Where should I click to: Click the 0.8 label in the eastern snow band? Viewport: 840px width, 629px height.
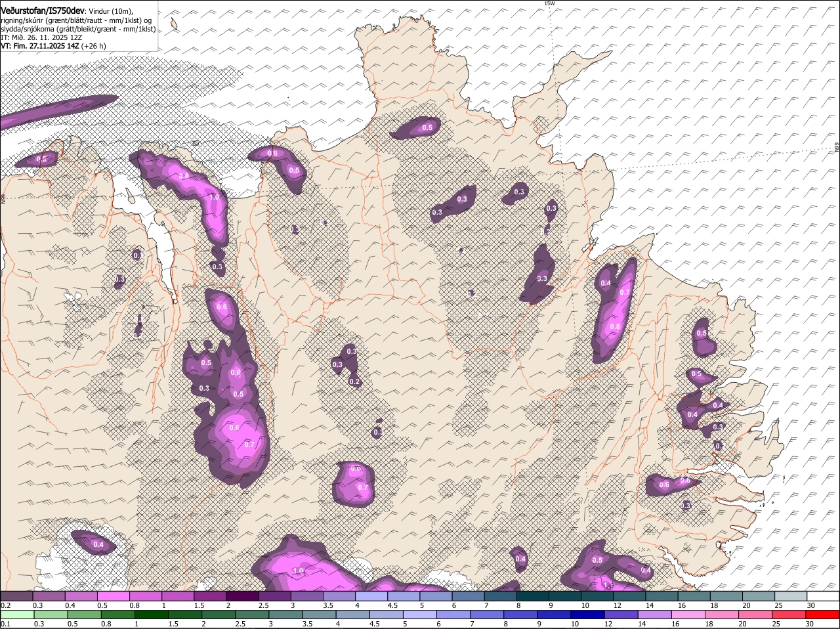coord(615,326)
